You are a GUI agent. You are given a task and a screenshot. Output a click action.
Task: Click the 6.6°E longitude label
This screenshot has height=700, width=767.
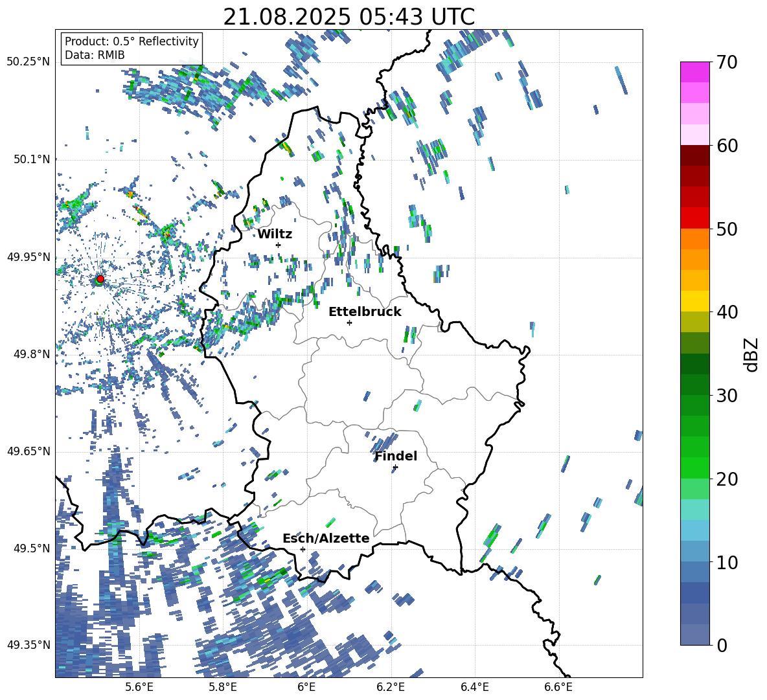click(x=558, y=687)
